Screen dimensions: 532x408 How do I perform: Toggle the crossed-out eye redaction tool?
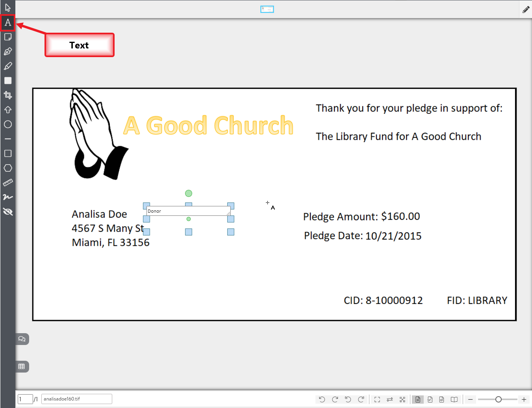[x=8, y=212]
